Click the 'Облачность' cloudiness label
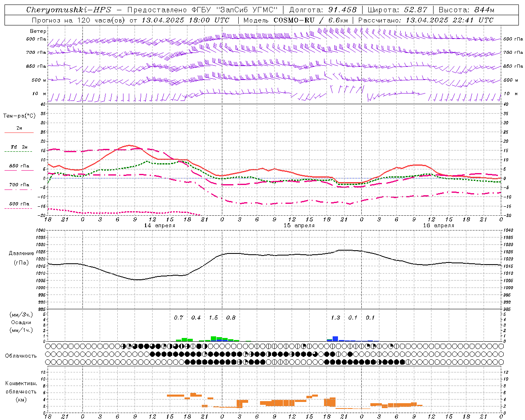The width and height of the screenshot is (525, 420). [x=21, y=356]
